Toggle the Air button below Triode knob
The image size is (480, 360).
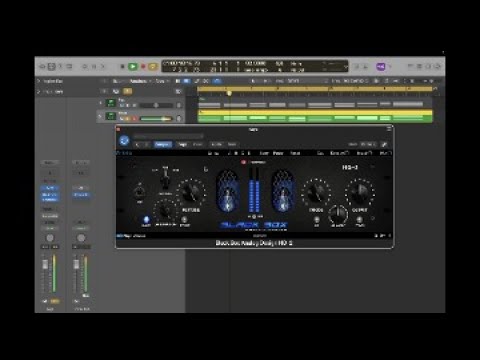tap(317, 220)
